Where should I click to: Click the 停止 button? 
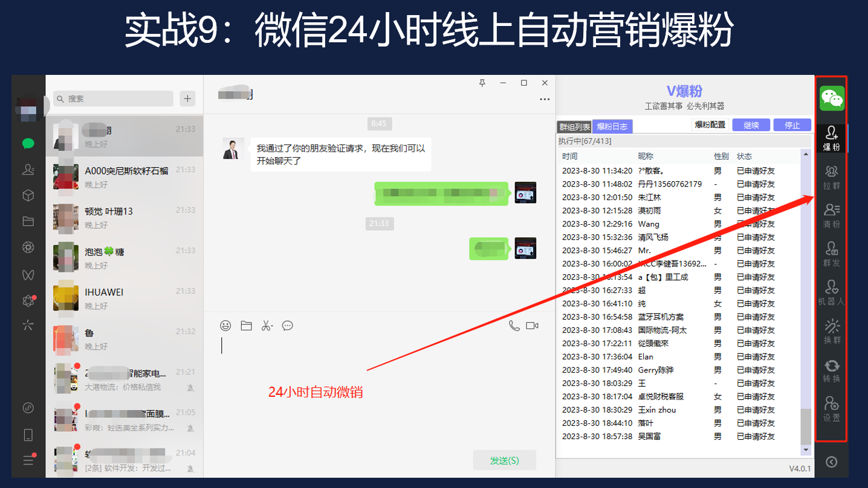(x=792, y=125)
